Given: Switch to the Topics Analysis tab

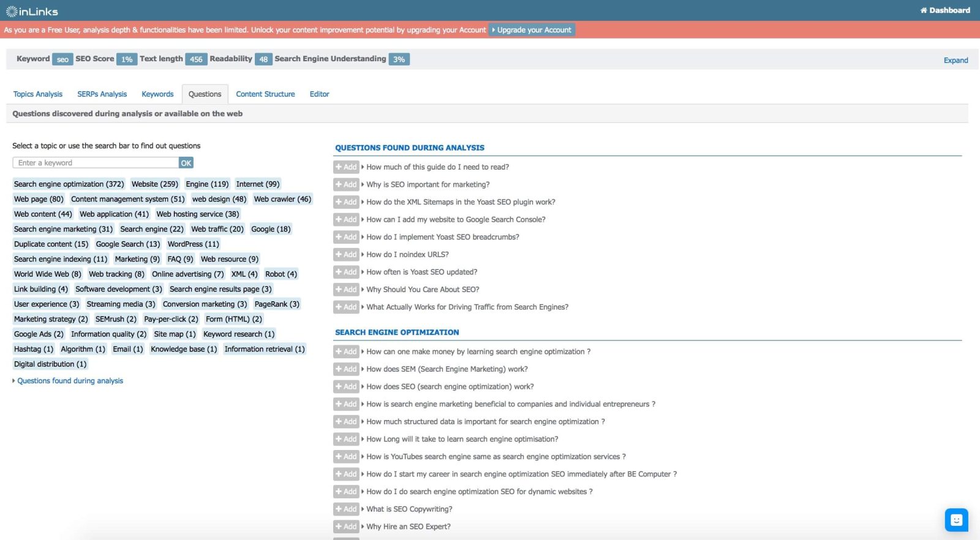Looking at the screenshot, I should pyautogui.click(x=38, y=94).
